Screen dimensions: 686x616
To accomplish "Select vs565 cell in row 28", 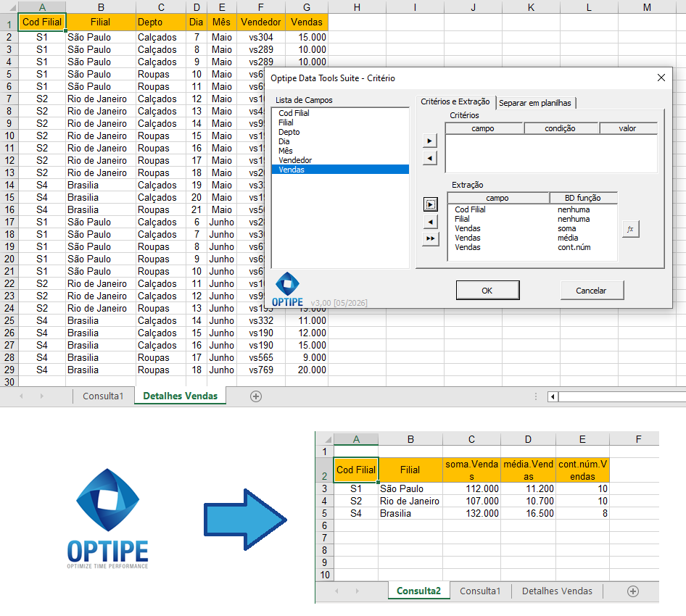I will click(261, 357).
